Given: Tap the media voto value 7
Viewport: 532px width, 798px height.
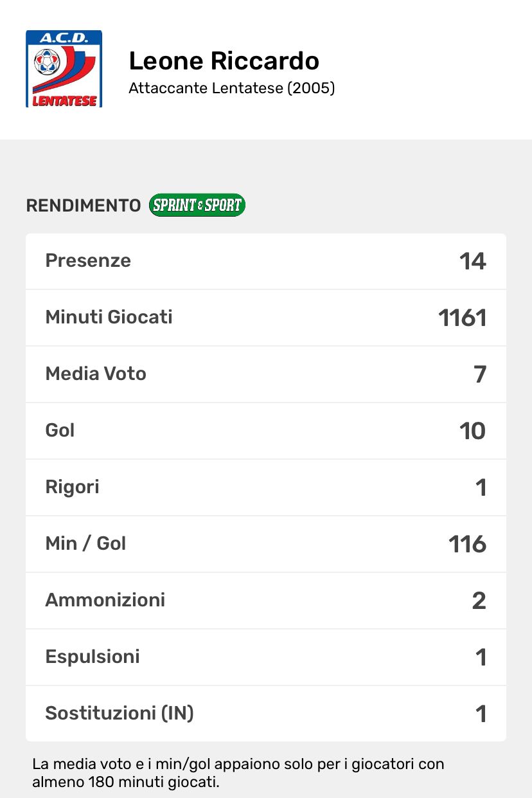Looking at the screenshot, I should tap(480, 374).
